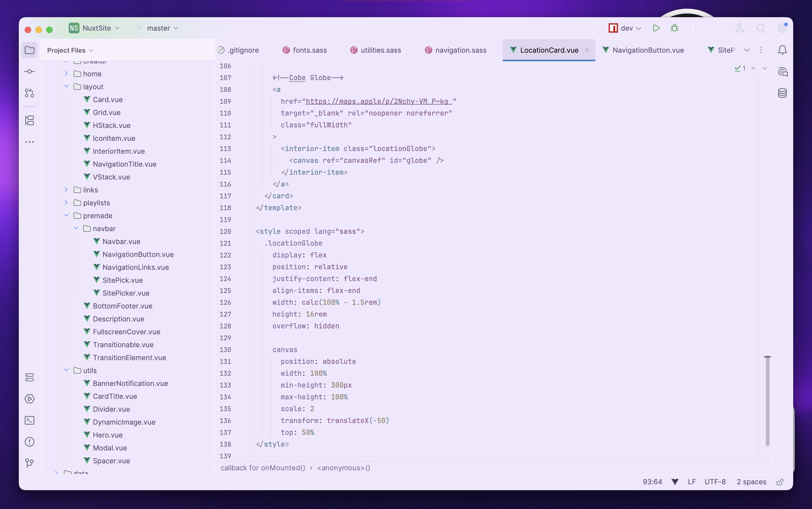Switch to the utilities.sass tab
This screenshot has height=509, width=812.
tap(376, 50)
